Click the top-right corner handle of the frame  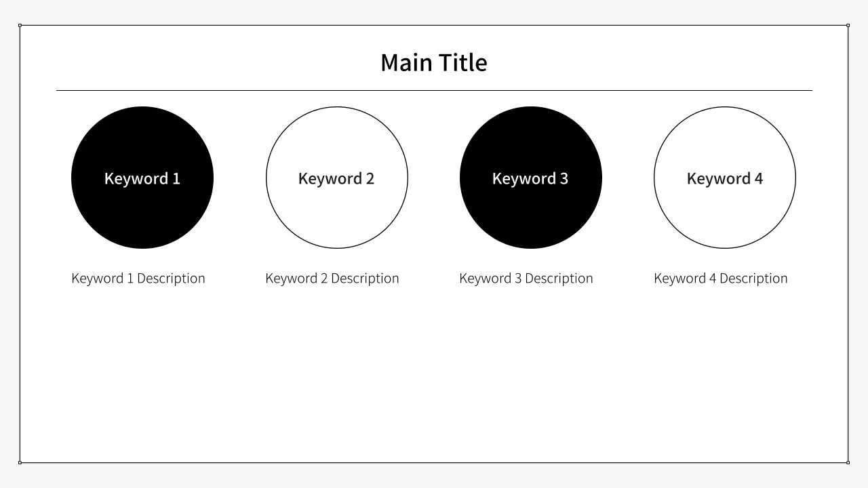click(848, 26)
